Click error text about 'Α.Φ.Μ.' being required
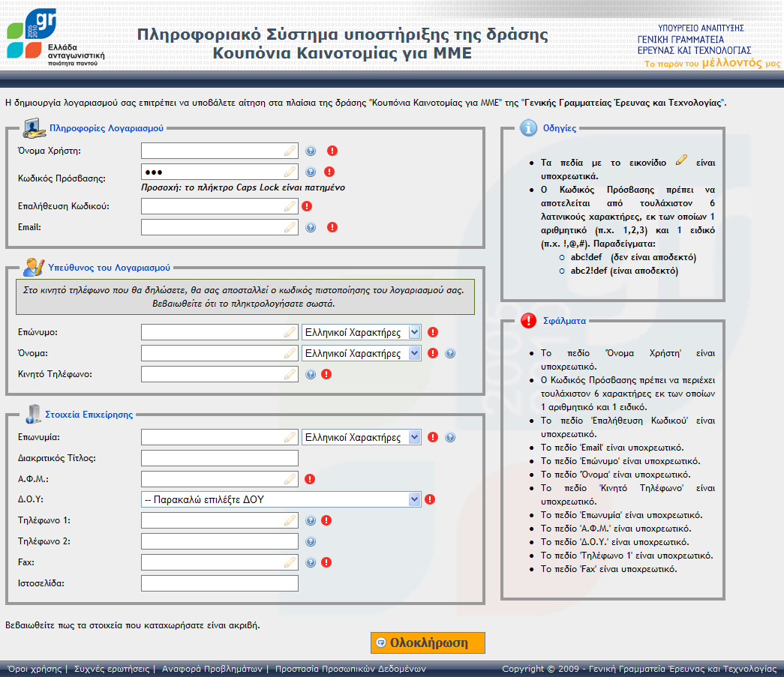Image resolution: width=784 pixels, height=677 pixels. click(616, 529)
